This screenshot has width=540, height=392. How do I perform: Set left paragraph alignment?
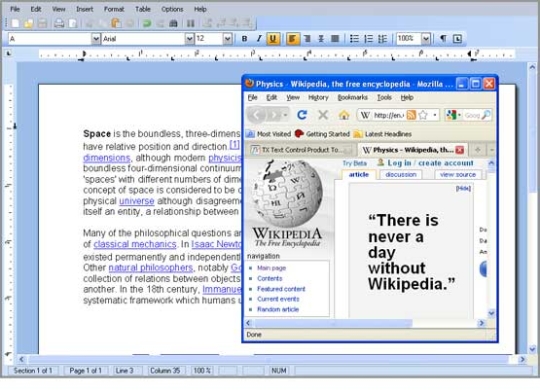292,39
